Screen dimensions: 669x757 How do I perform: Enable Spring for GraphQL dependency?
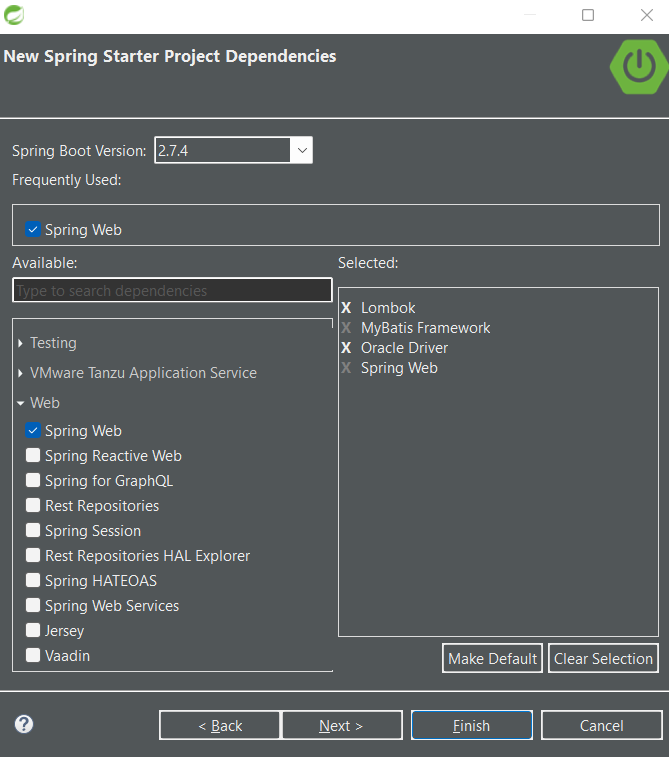[x=33, y=480]
